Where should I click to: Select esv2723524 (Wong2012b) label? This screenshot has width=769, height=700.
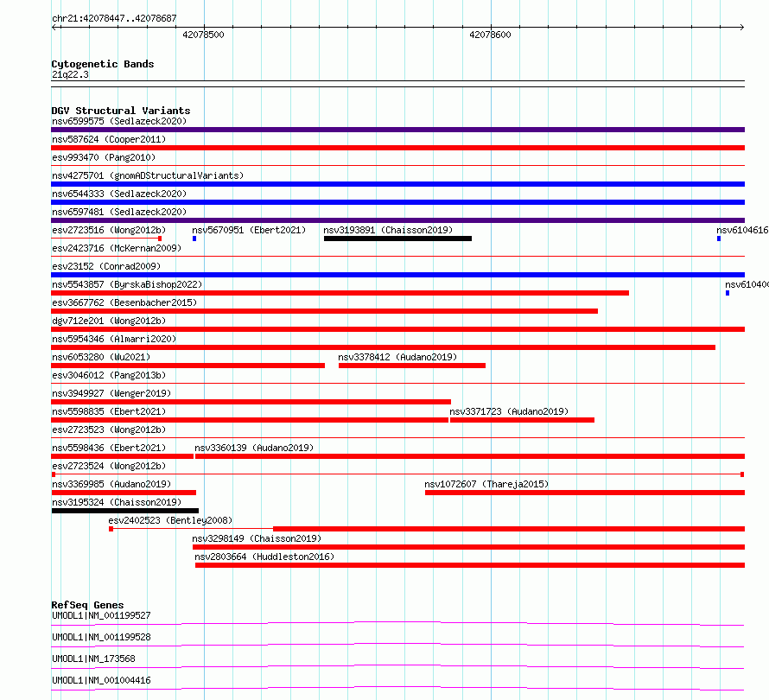109,466
